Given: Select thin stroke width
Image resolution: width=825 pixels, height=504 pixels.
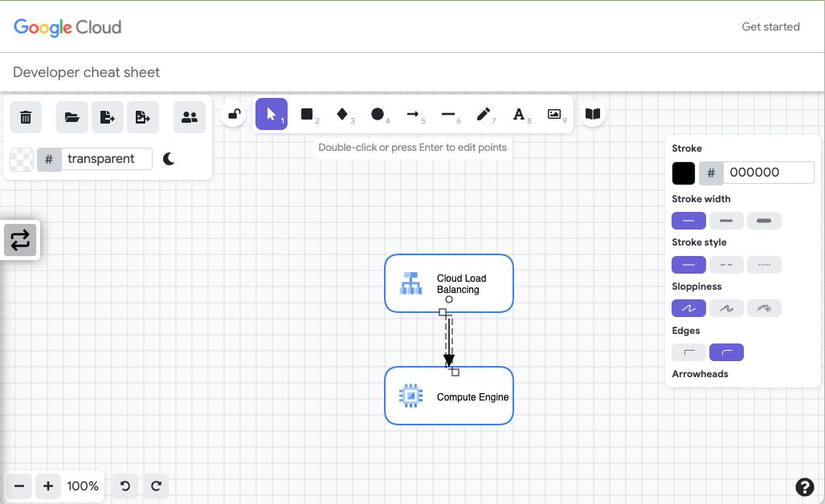Looking at the screenshot, I should (x=688, y=221).
